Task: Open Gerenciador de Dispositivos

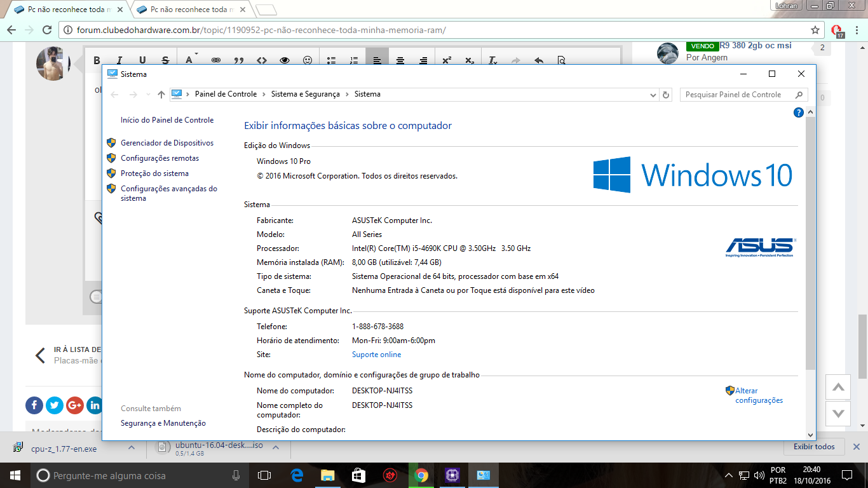Action: [x=167, y=143]
